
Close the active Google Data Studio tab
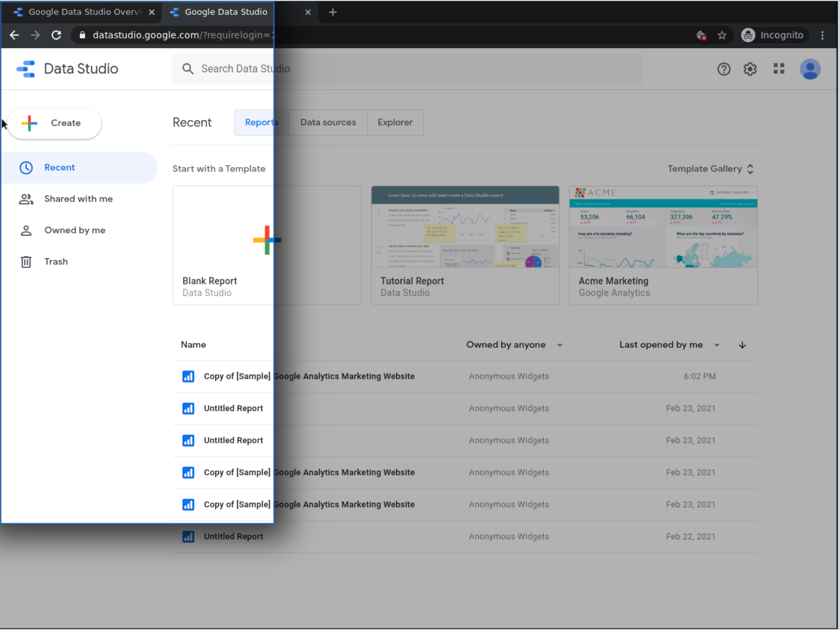coord(308,12)
